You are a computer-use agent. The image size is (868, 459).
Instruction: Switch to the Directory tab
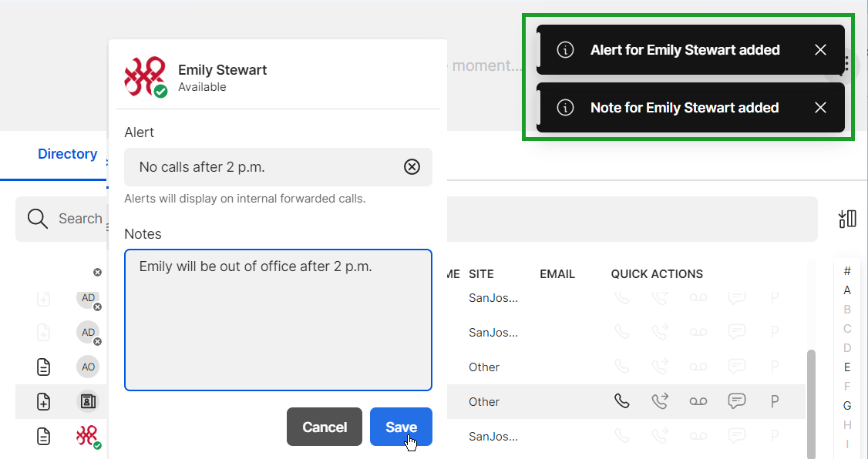point(68,154)
